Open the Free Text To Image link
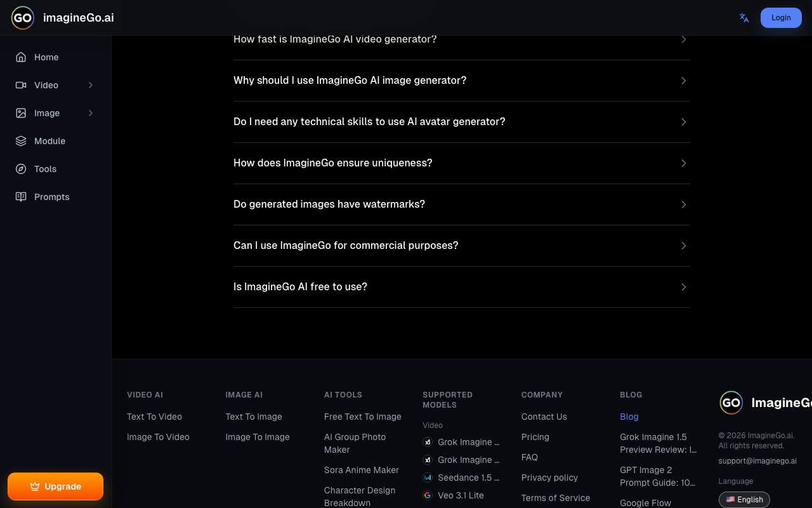 (x=363, y=417)
